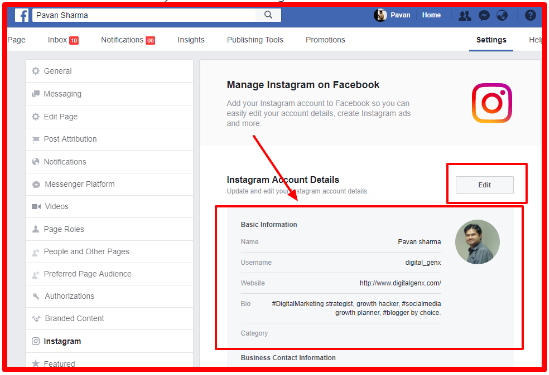The height and width of the screenshot is (375, 549).
Task: Click the Category field label
Action: pyautogui.click(x=254, y=333)
